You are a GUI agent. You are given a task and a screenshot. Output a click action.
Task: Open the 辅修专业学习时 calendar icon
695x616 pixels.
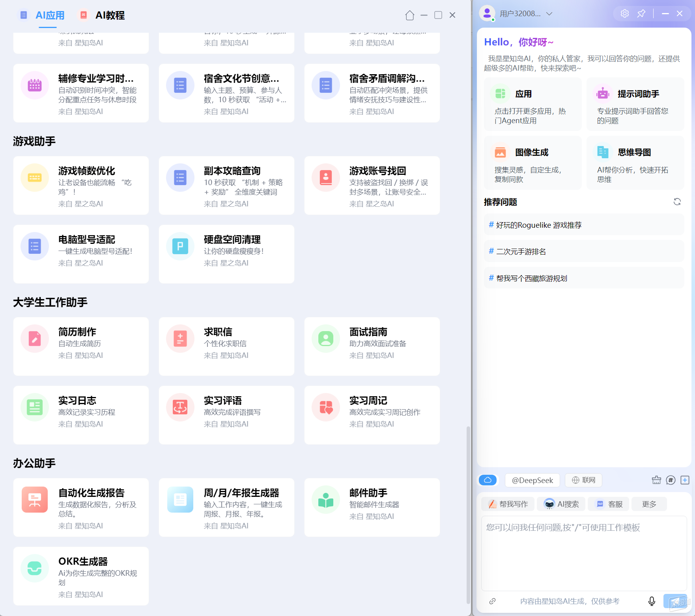point(35,85)
